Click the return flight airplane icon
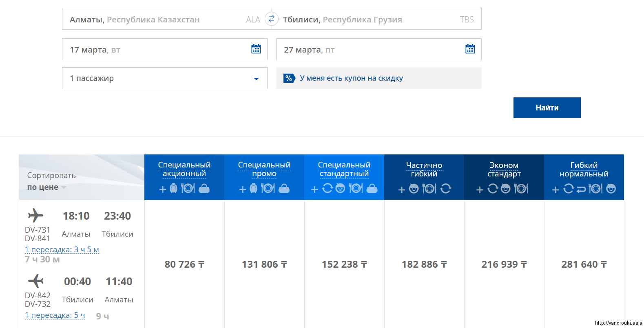 point(35,281)
